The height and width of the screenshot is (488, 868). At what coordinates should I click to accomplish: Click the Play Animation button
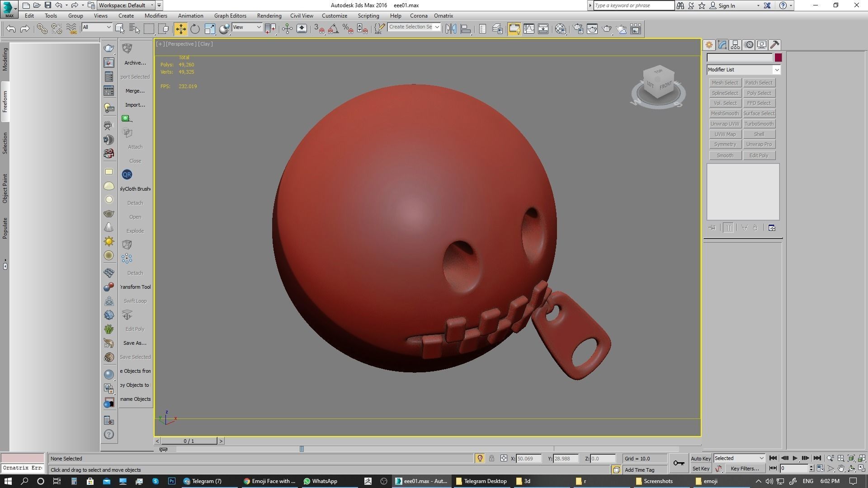[795, 458]
